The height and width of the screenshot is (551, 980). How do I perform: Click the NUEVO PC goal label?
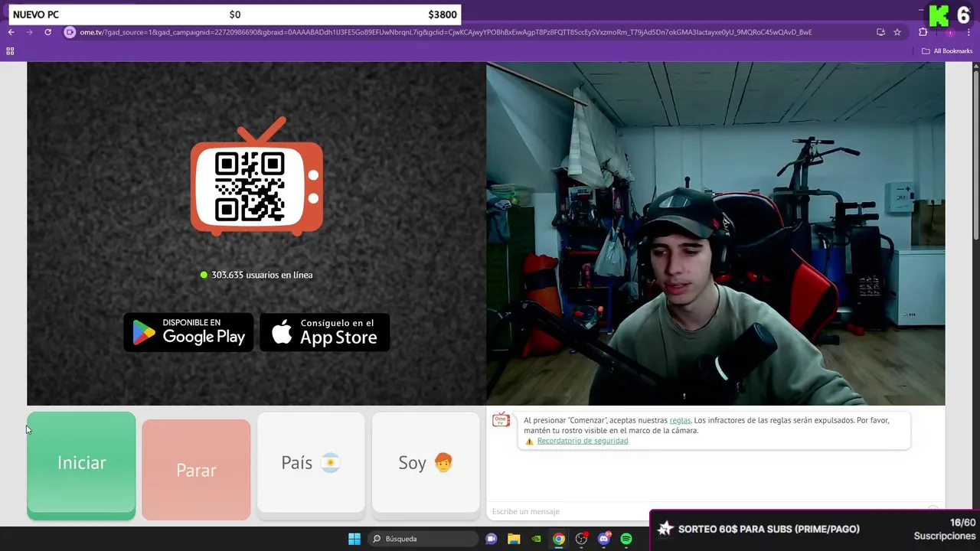tap(36, 15)
